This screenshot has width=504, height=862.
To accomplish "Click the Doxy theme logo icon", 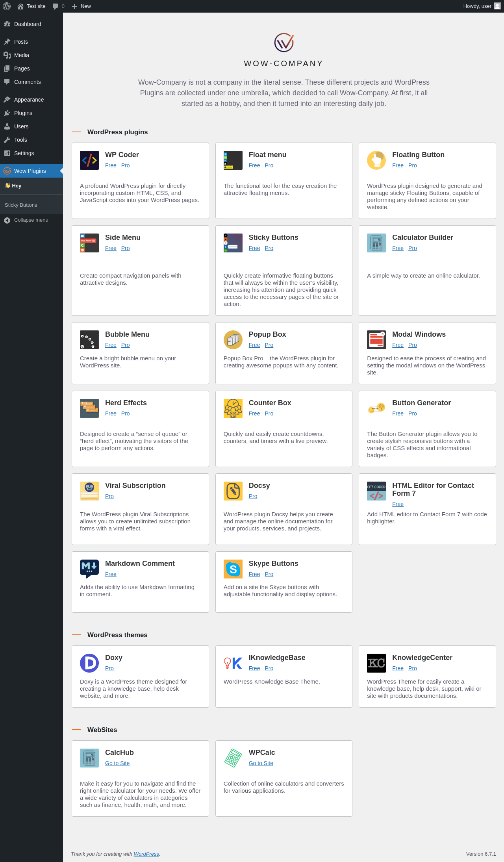I will [x=89, y=663].
